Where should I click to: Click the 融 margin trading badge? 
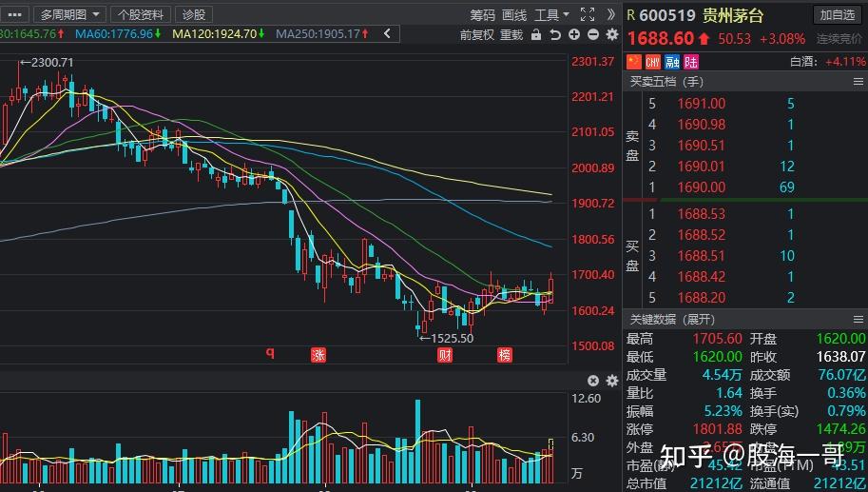coord(672,62)
